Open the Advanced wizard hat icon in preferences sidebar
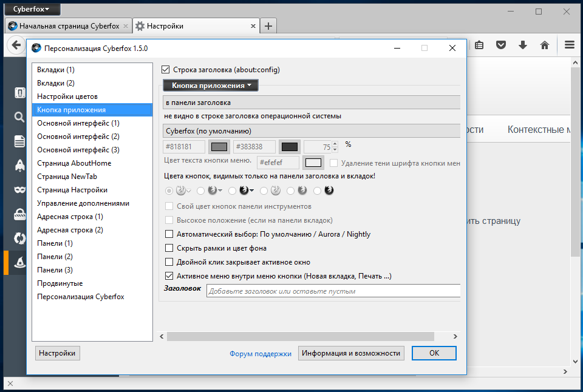The image size is (583, 392). [19, 262]
